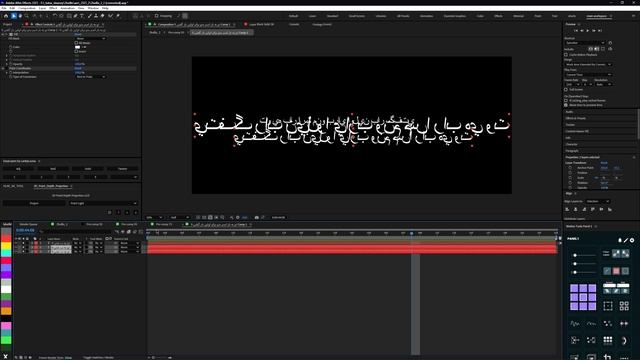Select the Hand tool
This screenshot has height=360, width=640.
[20, 16]
